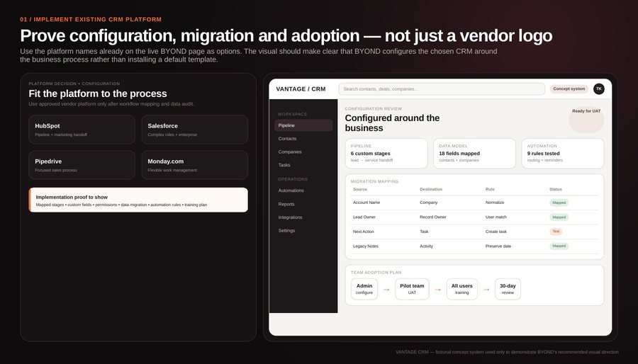Click the Rule column header
The height and width of the screenshot is (364, 638).
(490, 189)
